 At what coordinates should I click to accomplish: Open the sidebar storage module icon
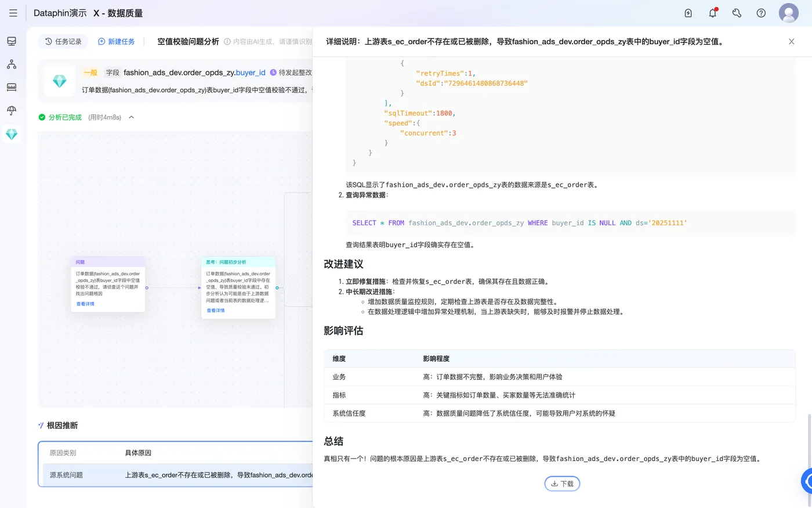12,87
